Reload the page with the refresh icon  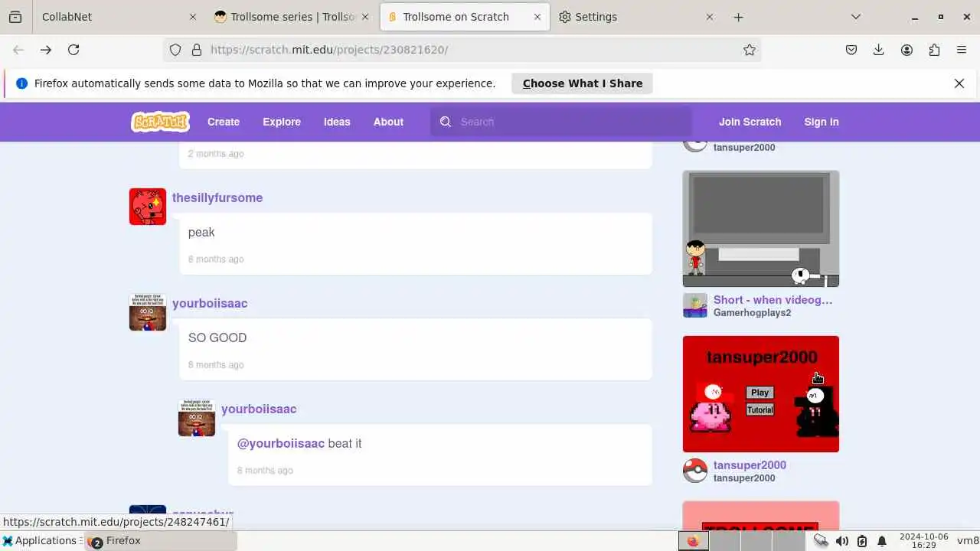(x=73, y=50)
